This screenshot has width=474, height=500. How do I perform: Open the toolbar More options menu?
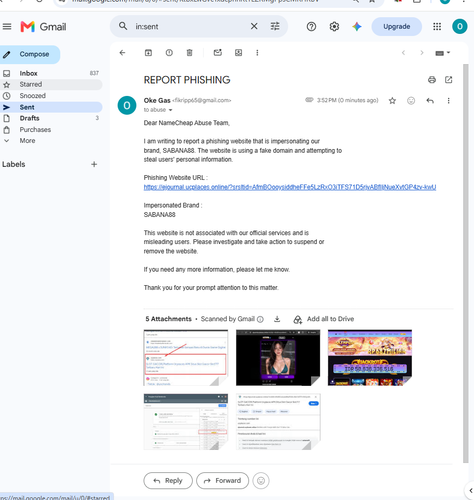pos(257,53)
